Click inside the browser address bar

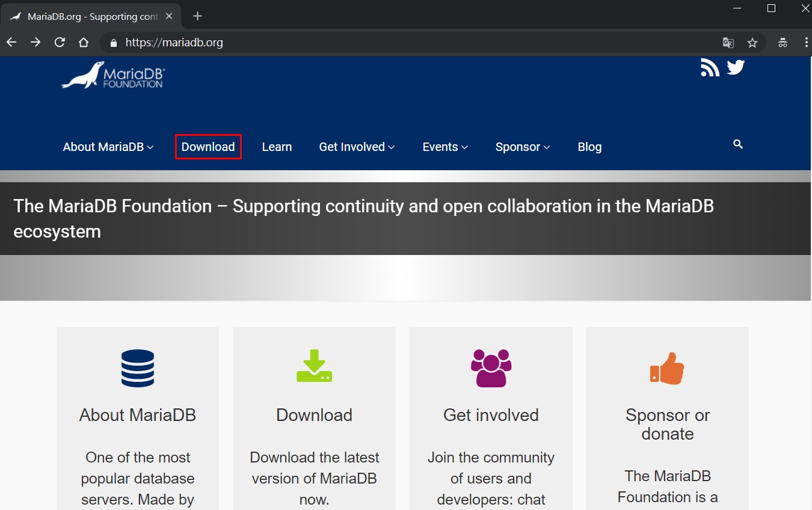[x=361, y=43]
